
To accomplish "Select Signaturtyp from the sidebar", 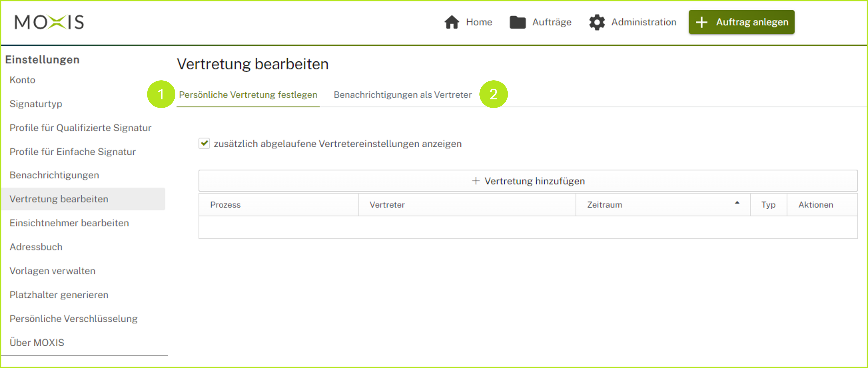I will pyautogui.click(x=36, y=104).
